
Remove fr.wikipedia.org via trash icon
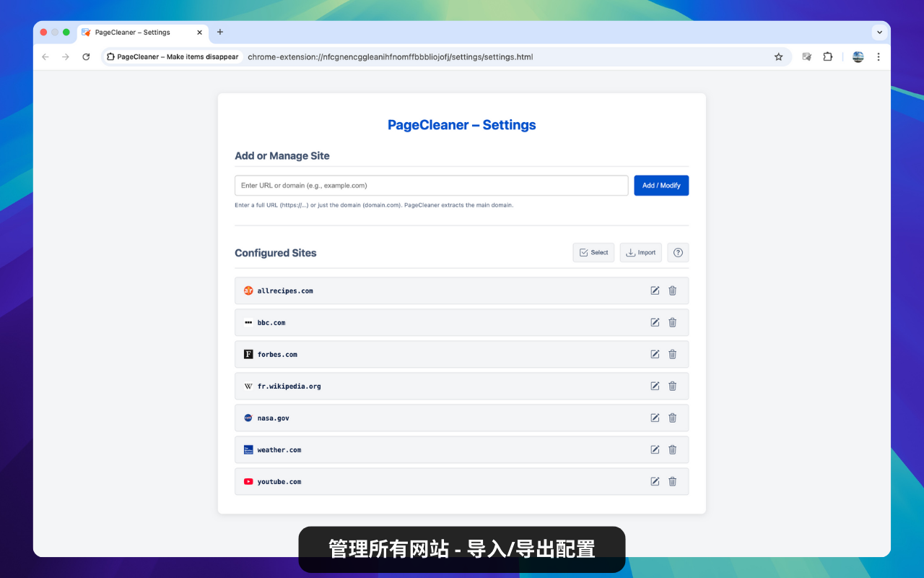(672, 386)
